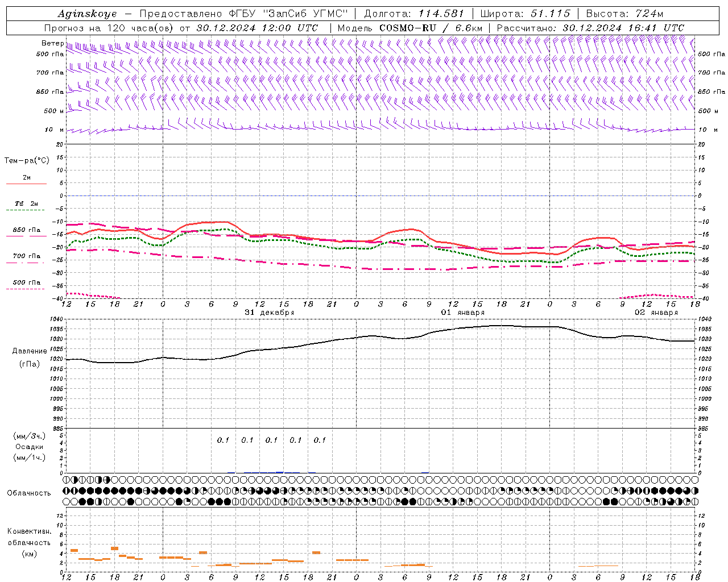Select the 'Модель COSMO-RU / 6.6км' text

click(410, 28)
